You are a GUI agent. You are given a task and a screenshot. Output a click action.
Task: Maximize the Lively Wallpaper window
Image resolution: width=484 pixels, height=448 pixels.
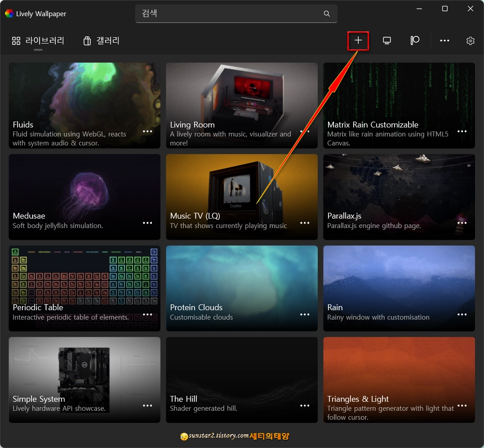click(445, 9)
